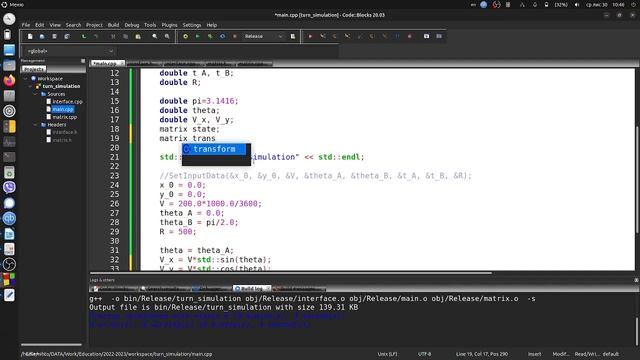Click the Paste toolbar icon
The image size is (640, 360).
coord(138,36)
